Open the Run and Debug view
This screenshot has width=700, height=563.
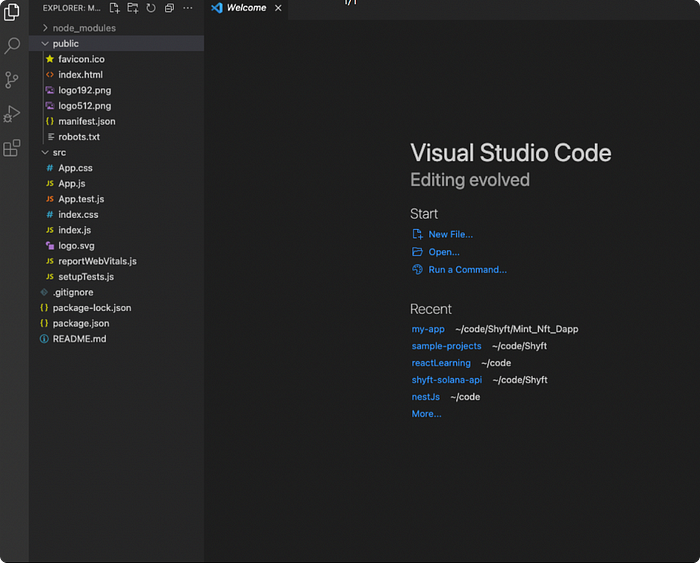[x=13, y=114]
